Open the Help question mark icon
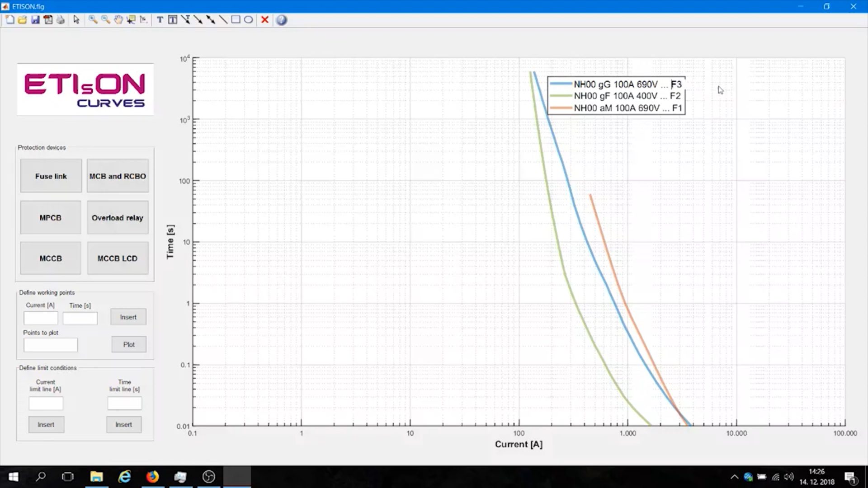Screen dimensions: 868x488 281,20
